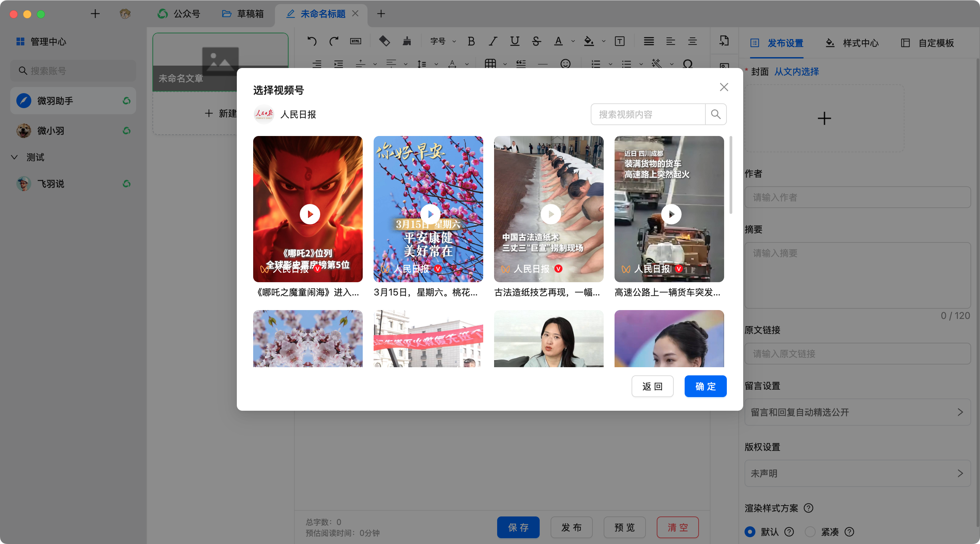Click the 返回 button in dialog
The image size is (980, 544).
click(x=652, y=386)
